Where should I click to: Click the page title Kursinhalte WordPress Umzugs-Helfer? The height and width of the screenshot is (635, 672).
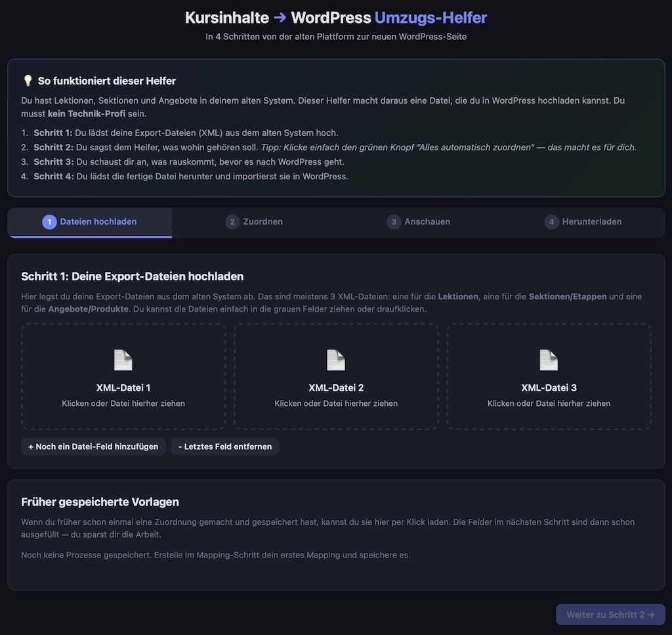click(336, 18)
